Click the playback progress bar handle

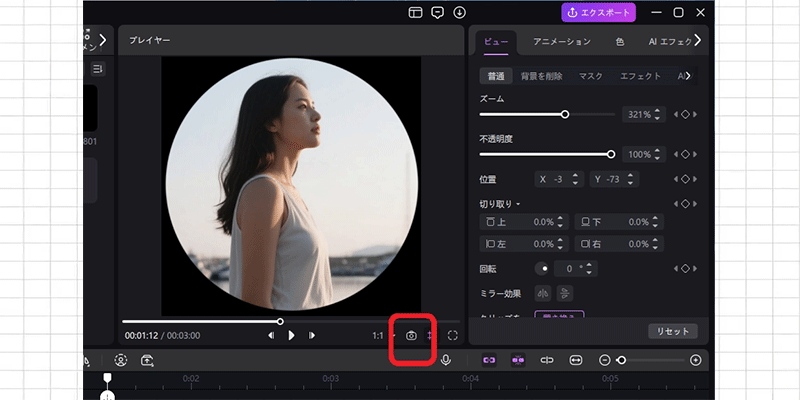[280, 321]
